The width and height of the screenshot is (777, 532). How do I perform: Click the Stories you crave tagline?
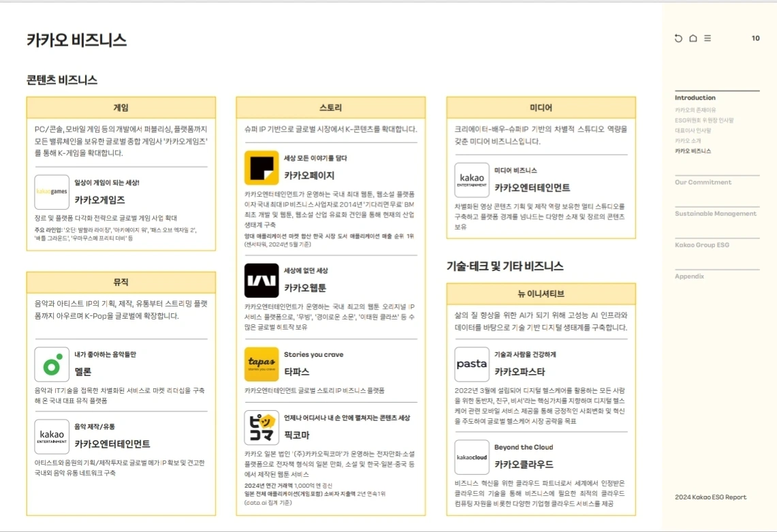[313, 354]
